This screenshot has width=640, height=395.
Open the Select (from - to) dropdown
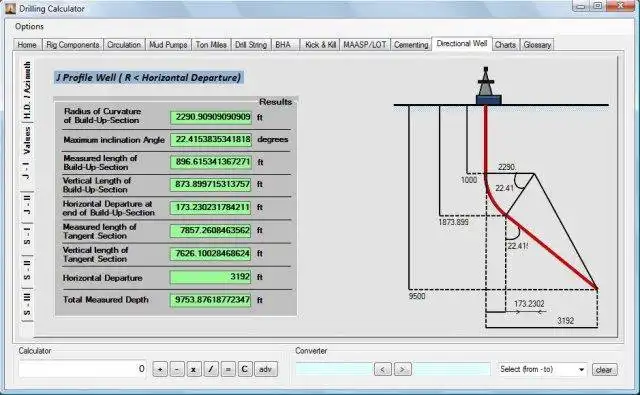click(x=542, y=370)
